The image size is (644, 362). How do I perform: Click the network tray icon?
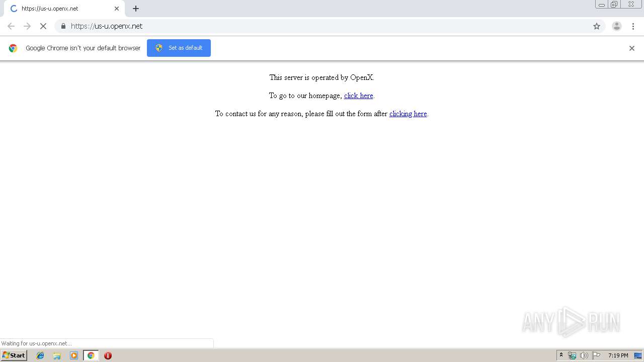[x=572, y=355]
